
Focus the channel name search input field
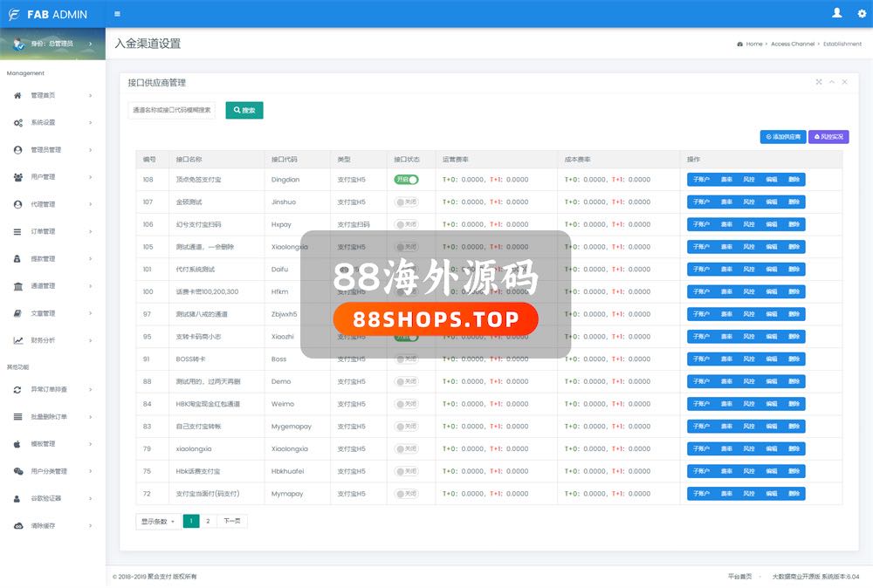[171, 111]
